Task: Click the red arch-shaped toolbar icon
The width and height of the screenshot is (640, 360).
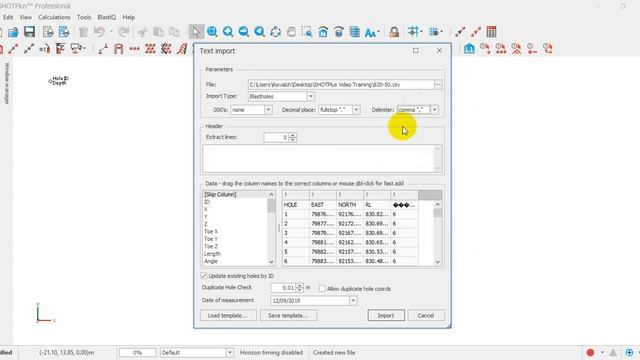Action: click(119, 49)
